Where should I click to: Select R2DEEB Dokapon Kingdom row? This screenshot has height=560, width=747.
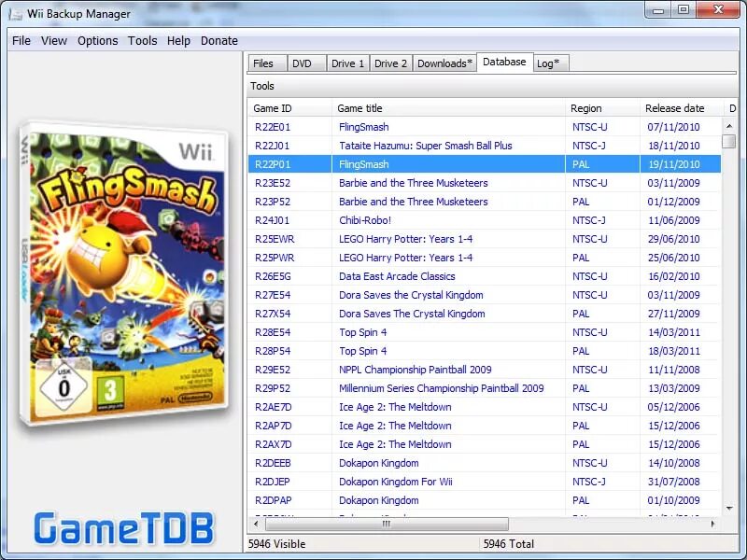484,463
